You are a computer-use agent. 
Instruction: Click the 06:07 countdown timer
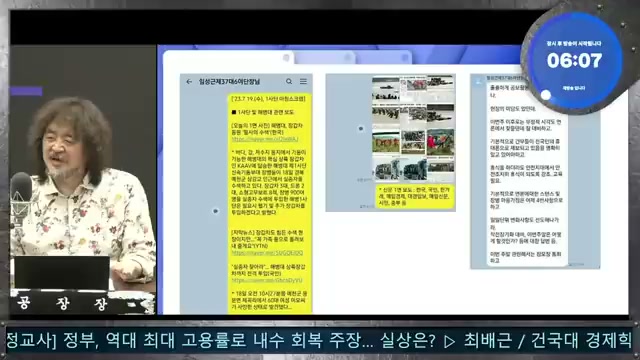tap(574, 61)
